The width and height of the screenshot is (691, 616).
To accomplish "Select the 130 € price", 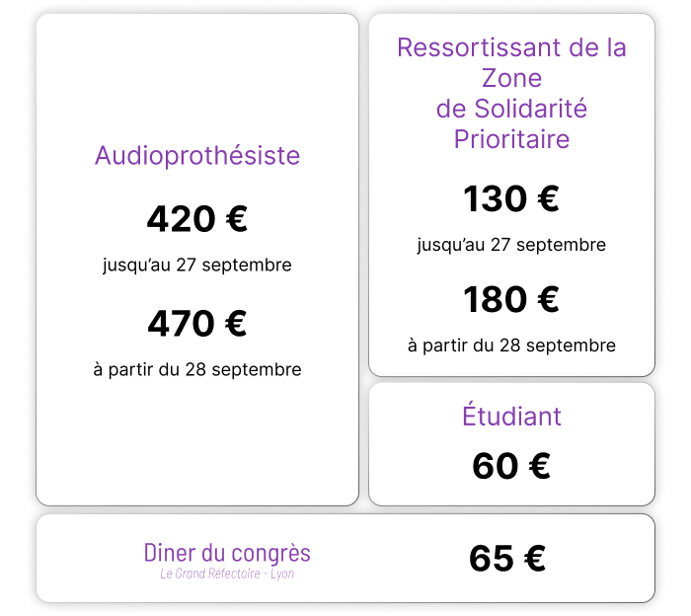I will pyautogui.click(x=511, y=198).
